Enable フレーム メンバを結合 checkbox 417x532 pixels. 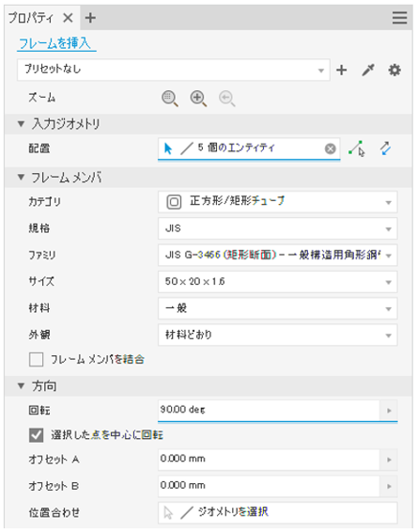click(x=37, y=360)
